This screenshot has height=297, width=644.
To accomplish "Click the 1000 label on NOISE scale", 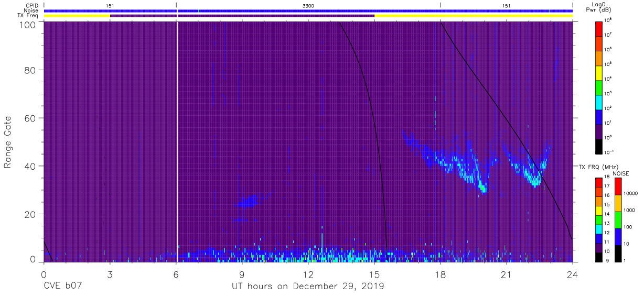I will 629,211.
